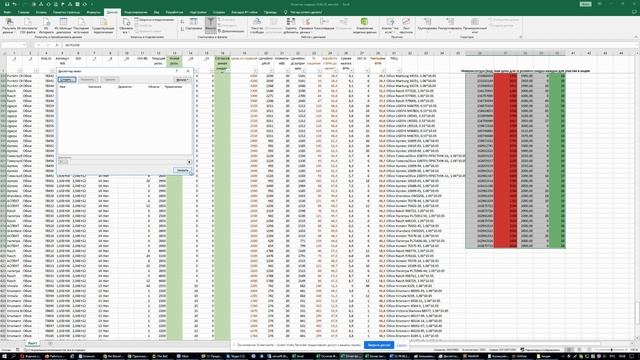Open the Получить данные menu in the ribbon
640x360 pixels.
(9, 26)
